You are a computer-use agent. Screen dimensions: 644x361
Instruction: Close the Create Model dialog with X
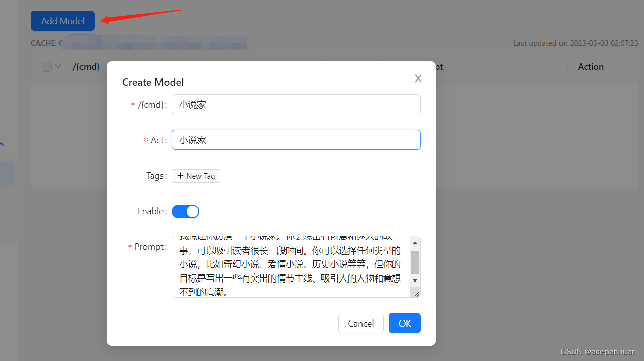tap(418, 78)
